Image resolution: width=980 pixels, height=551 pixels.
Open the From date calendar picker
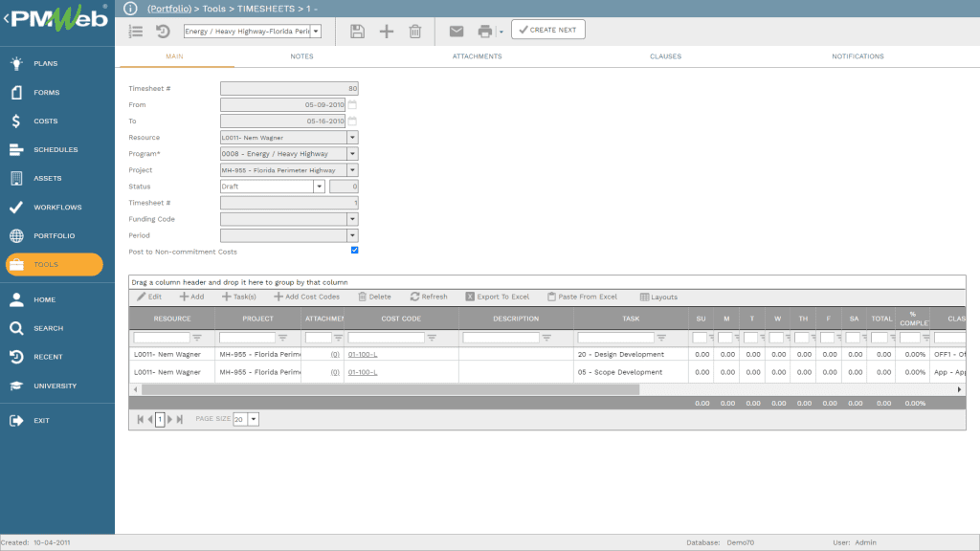pos(352,104)
